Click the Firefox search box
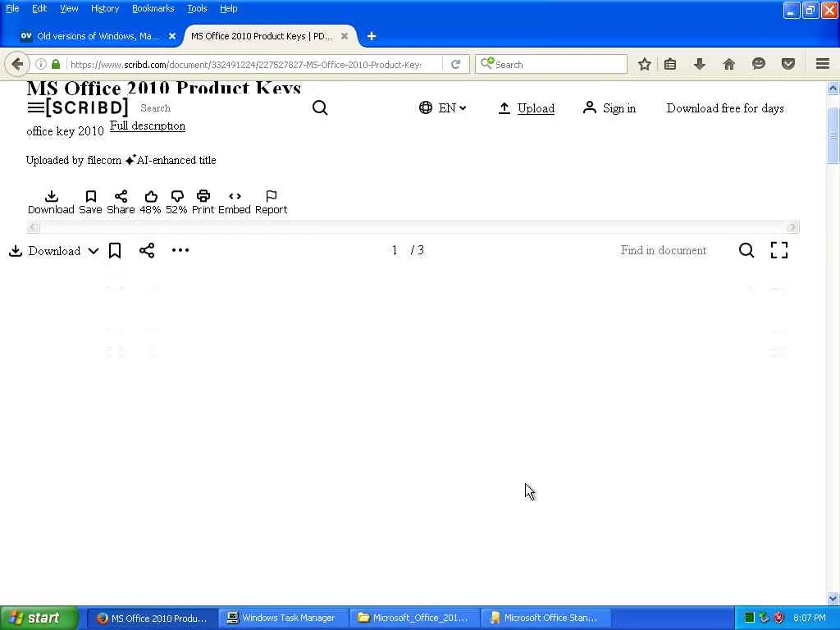 point(551,64)
